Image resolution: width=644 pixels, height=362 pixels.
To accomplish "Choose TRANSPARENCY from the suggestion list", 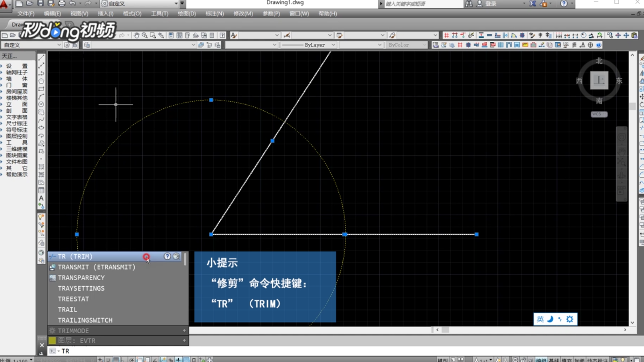I will pos(118,278).
